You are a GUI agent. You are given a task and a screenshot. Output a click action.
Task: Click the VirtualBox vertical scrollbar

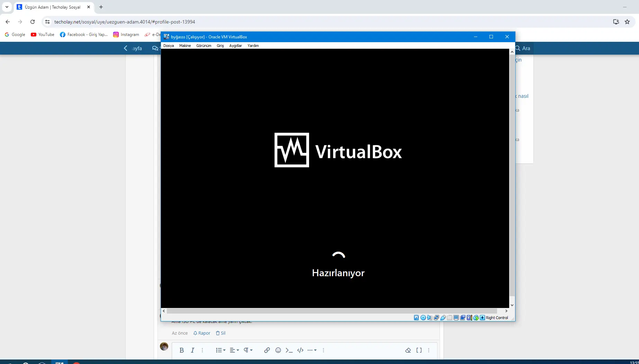click(512, 175)
